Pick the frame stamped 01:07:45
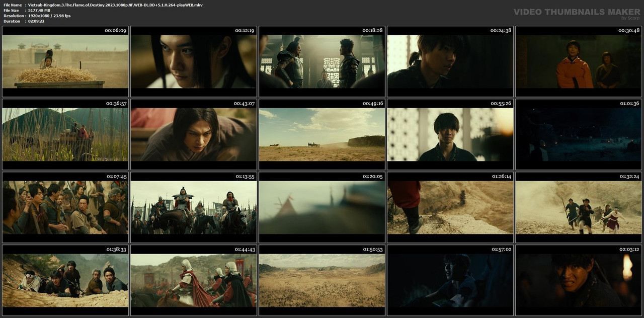The width and height of the screenshot is (644, 318). (65, 207)
